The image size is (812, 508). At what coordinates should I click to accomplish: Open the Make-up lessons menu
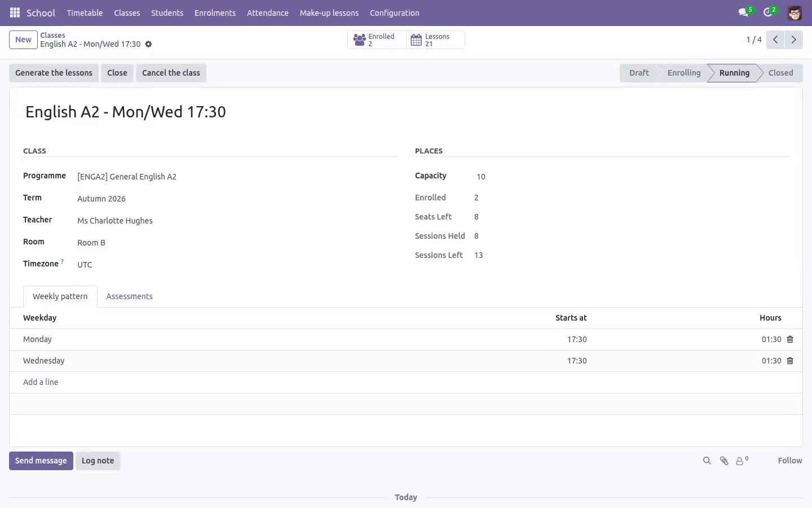tap(329, 12)
